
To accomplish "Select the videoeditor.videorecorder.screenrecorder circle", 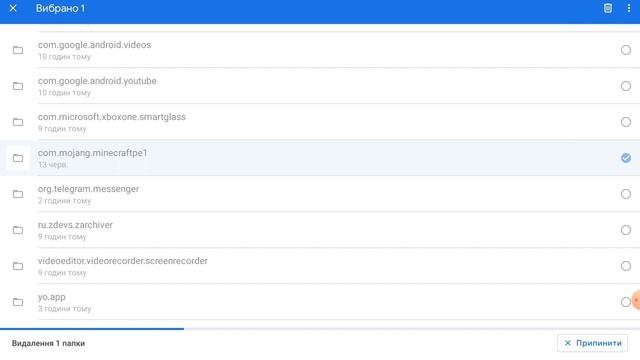I will pyautogui.click(x=626, y=266).
